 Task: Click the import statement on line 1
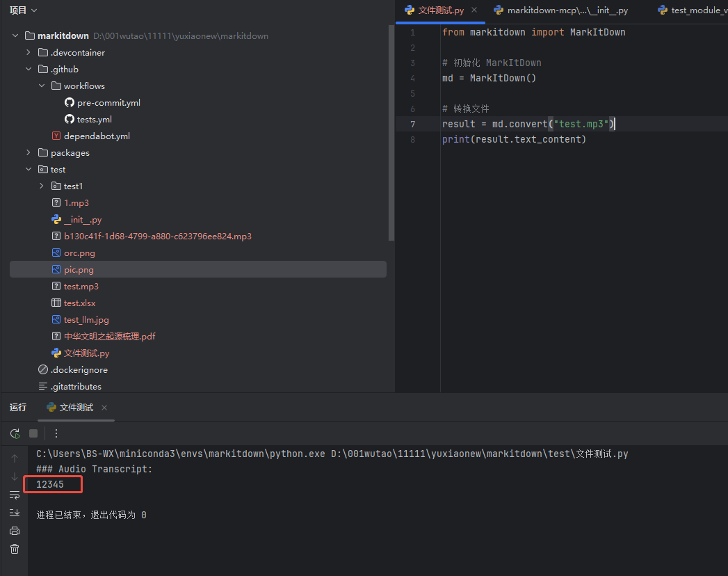tap(533, 32)
